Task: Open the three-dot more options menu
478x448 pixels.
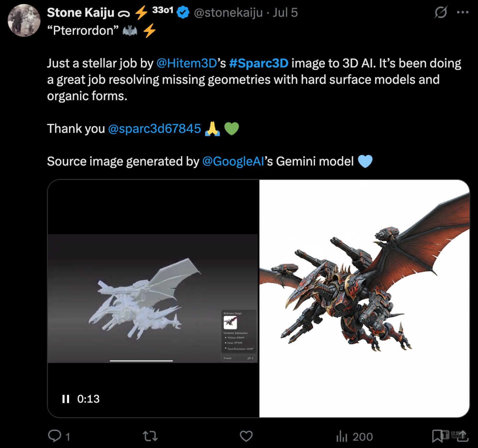Action: click(x=463, y=13)
